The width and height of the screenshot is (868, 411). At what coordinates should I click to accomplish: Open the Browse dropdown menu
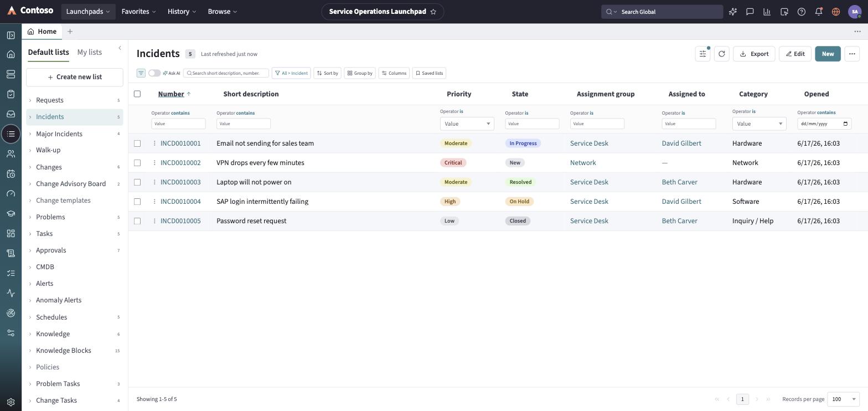[x=223, y=12]
